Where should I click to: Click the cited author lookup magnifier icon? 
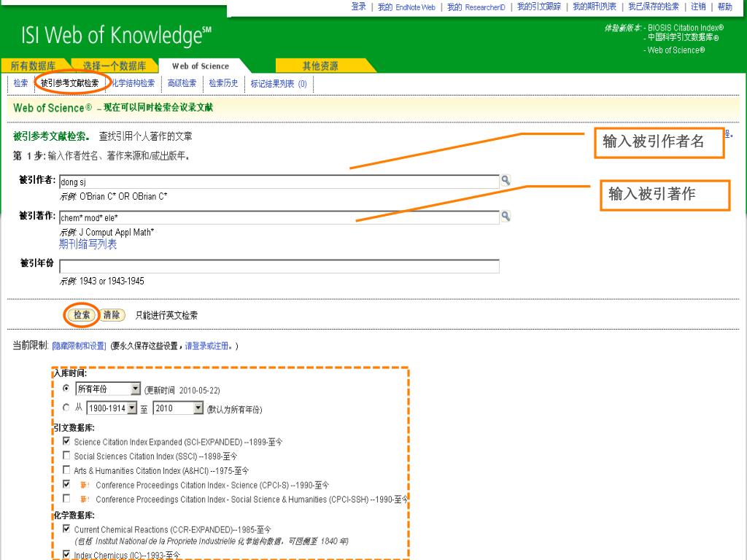coord(506,180)
